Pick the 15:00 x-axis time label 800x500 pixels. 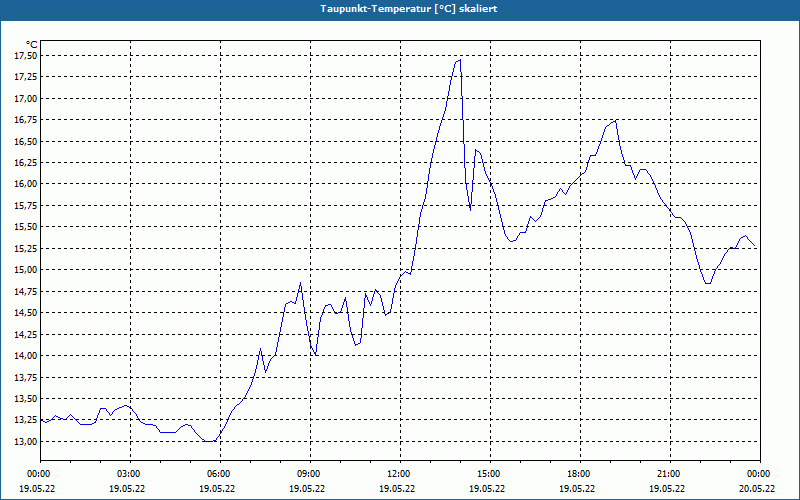click(490, 474)
